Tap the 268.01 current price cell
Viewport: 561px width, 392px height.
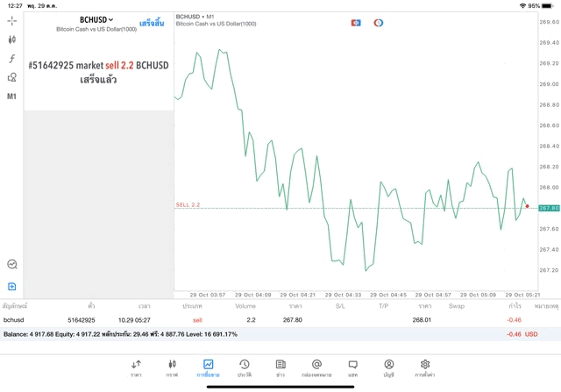[x=422, y=320]
